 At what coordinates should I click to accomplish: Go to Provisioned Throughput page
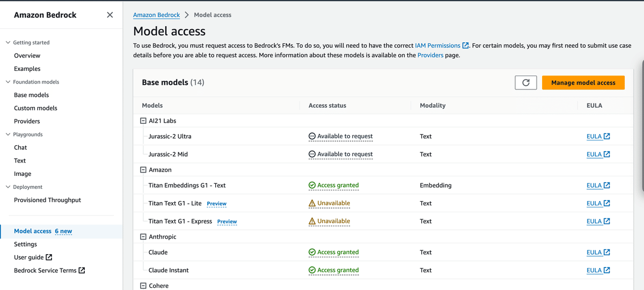click(47, 200)
